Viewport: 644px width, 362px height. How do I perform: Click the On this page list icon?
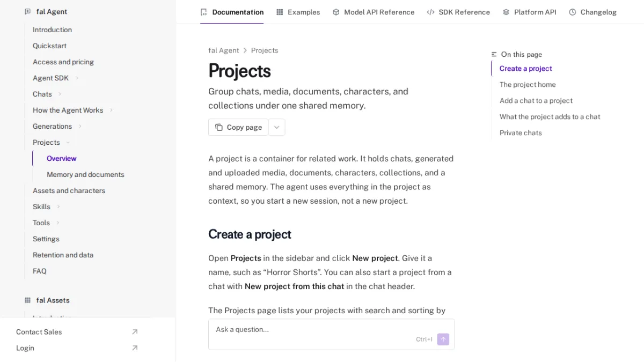tap(494, 54)
